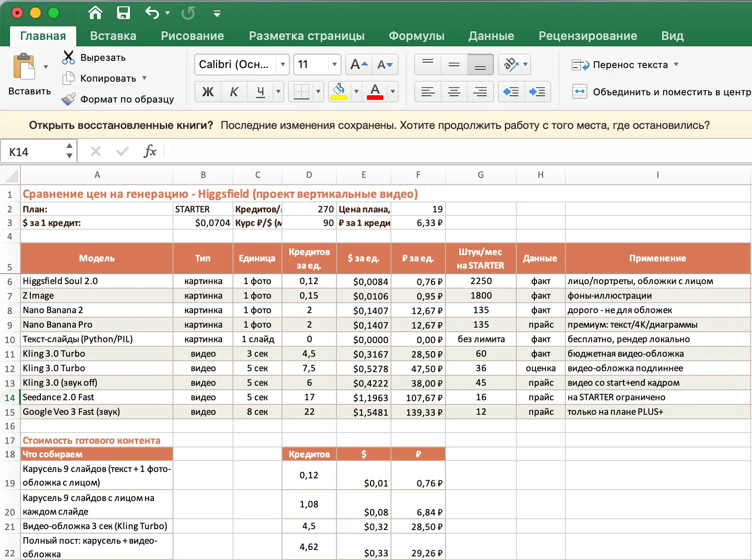Viewport: 752px width, 560px height.
Task: Open the fill color palette dropdown
Action: [x=356, y=92]
